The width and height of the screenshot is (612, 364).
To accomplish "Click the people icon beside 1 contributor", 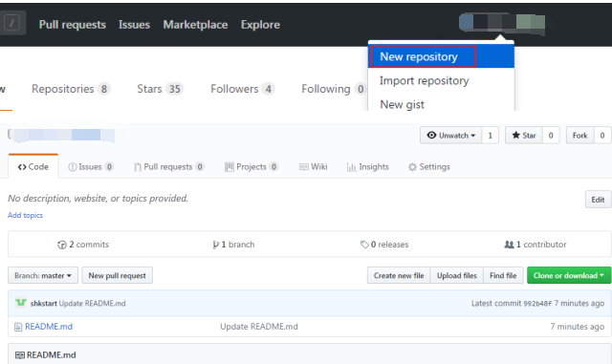I will [509, 245].
